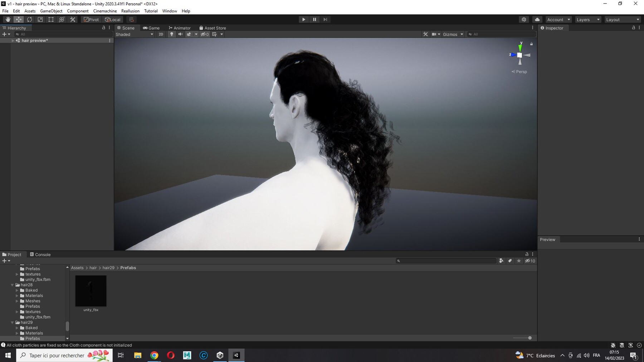Lock the Hierarchy panel

(x=104, y=28)
